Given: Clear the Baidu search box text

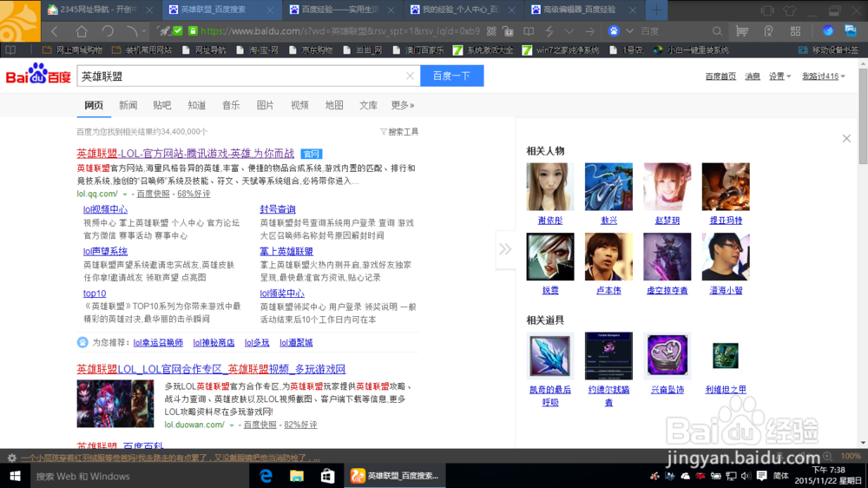Looking at the screenshot, I should coord(410,76).
